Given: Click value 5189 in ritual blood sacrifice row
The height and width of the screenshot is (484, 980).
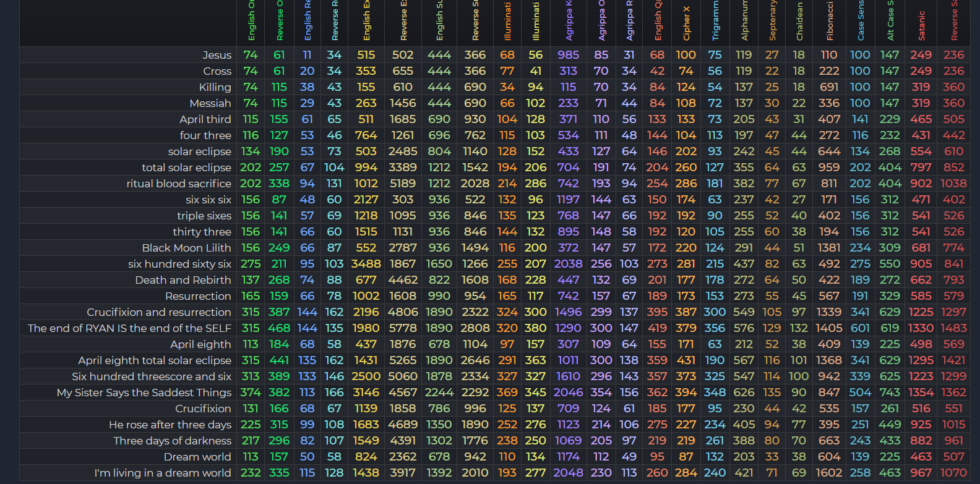Looking at the screenshot, I should (403, 184).
